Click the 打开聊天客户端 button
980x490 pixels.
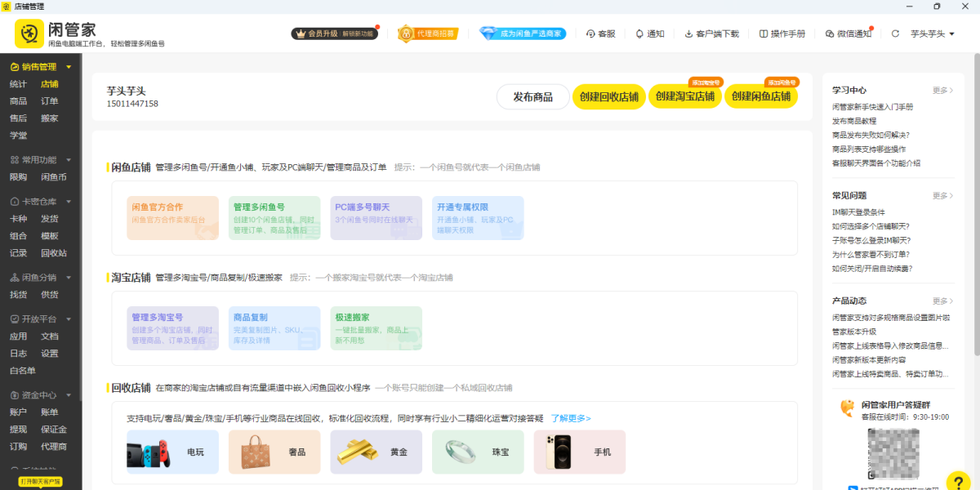pyautogui.click(x=41, y=482)
